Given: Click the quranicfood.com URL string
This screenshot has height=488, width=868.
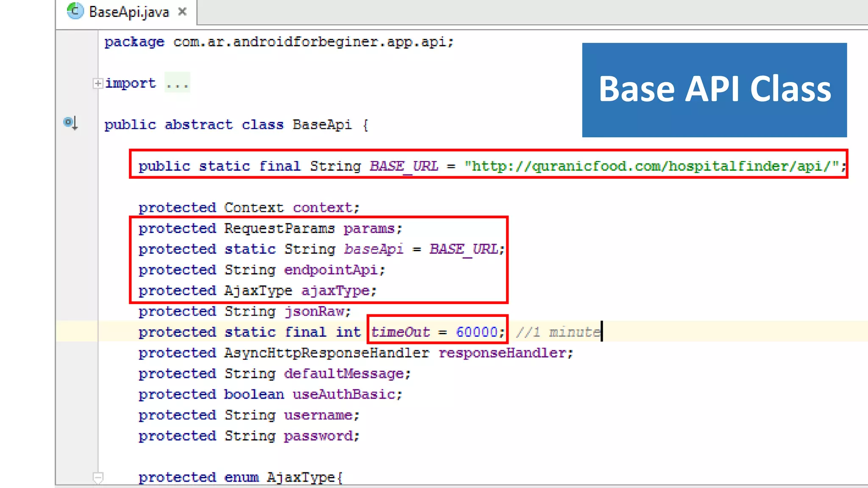Looking at the screenshot, I should tap(651, 166).
